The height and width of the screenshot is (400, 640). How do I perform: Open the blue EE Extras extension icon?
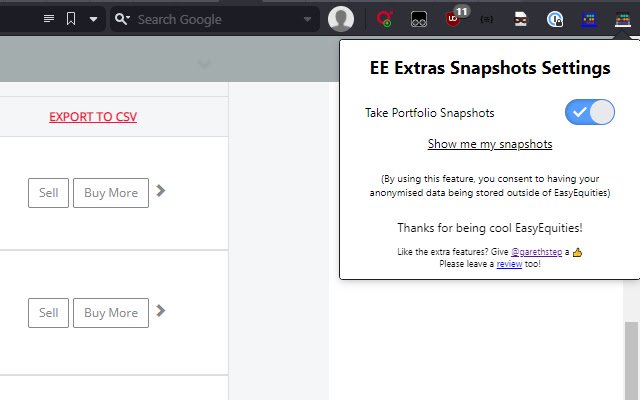(589, 19)
